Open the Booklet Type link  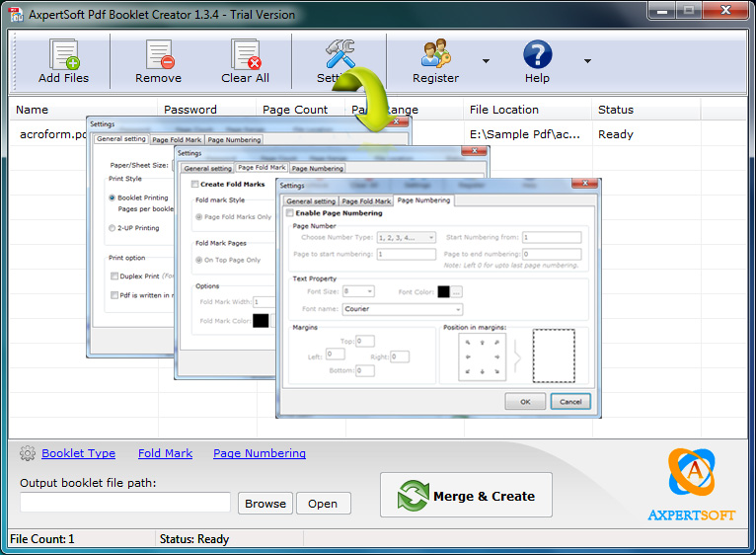coord(79,453)
